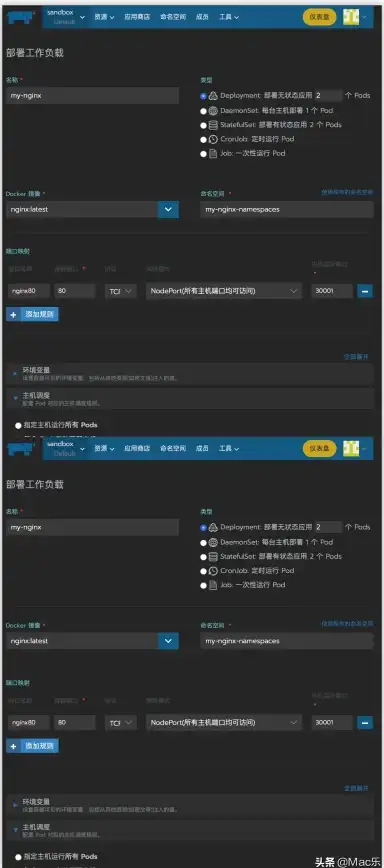Click the Rancher logo in the upper page copy
The height and width of the screenshot is (868, 384).
coord(22,17)
